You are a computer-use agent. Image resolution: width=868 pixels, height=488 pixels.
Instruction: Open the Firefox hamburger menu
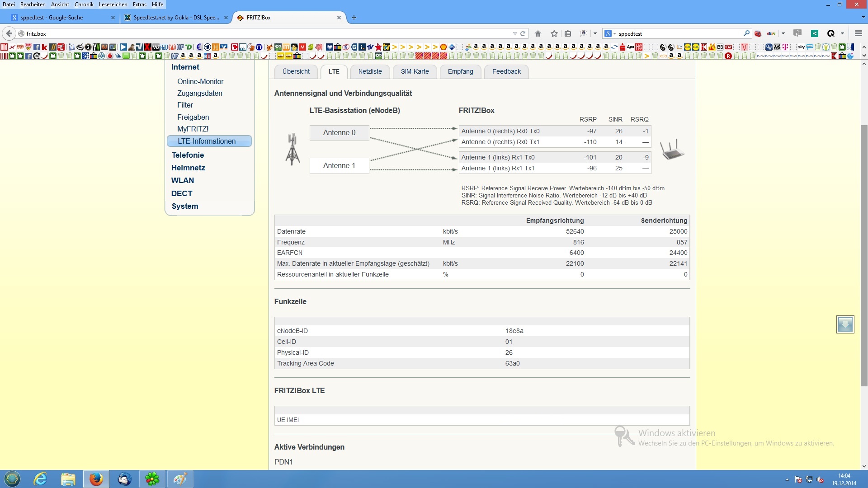point(858,33)
